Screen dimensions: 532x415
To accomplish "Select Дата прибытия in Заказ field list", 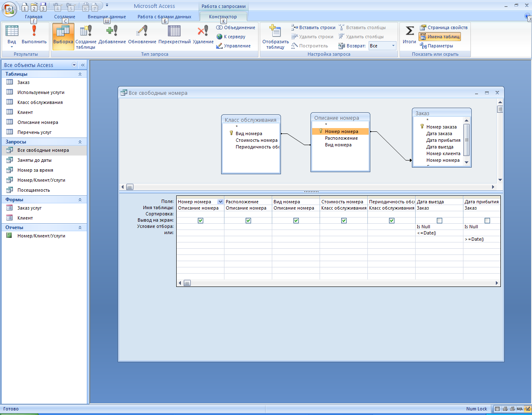I will (443, 140).
